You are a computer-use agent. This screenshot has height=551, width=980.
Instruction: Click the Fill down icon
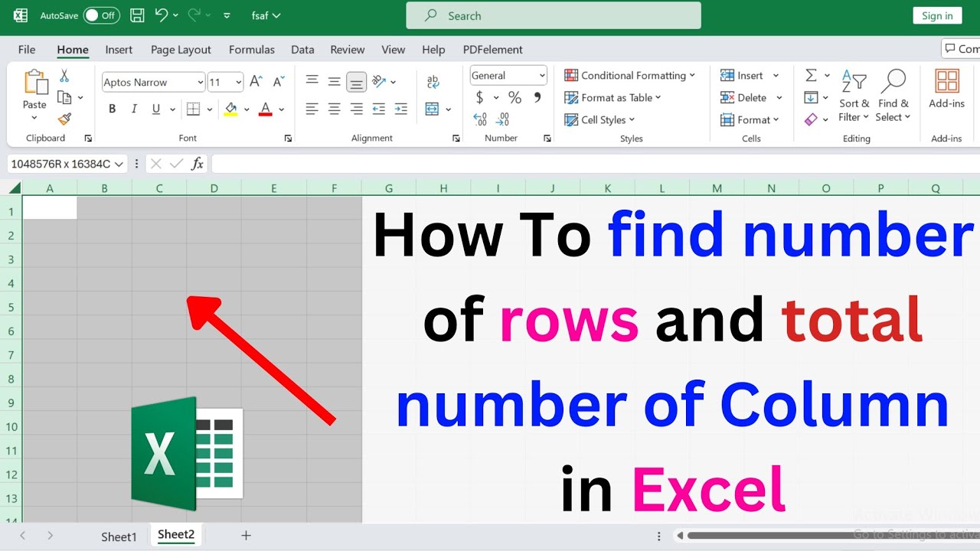[x=811, y=97]
